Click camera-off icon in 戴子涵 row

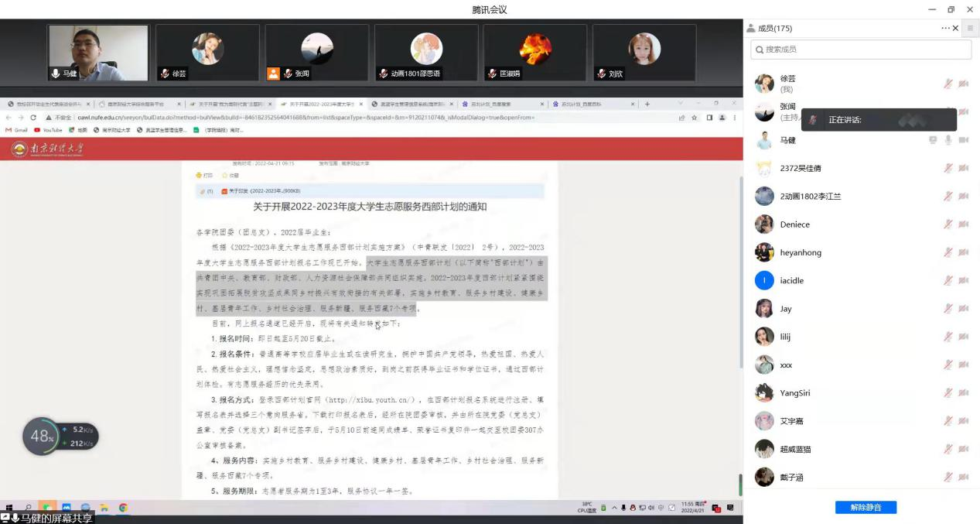coord(964,477)
